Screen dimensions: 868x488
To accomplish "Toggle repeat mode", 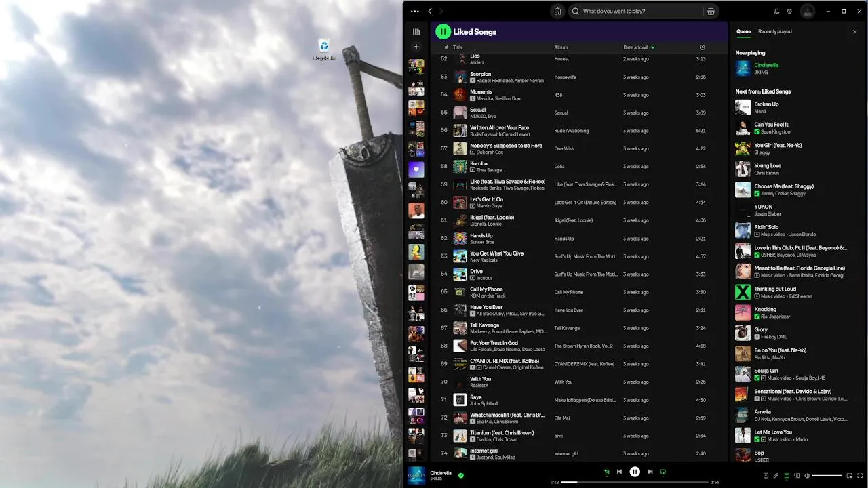I will click(x=663, y=472).
